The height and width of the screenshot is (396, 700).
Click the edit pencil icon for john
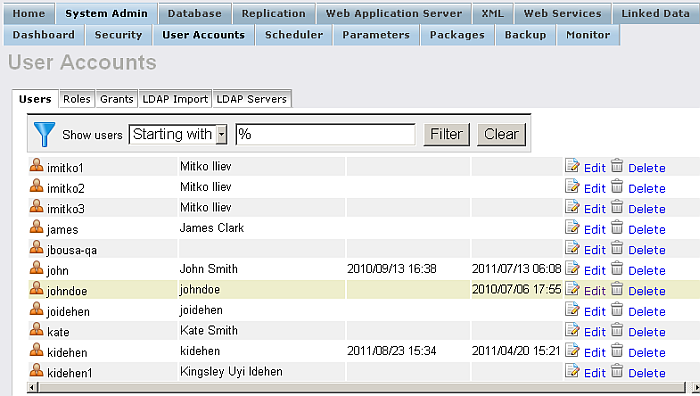[x=572, y=268]
